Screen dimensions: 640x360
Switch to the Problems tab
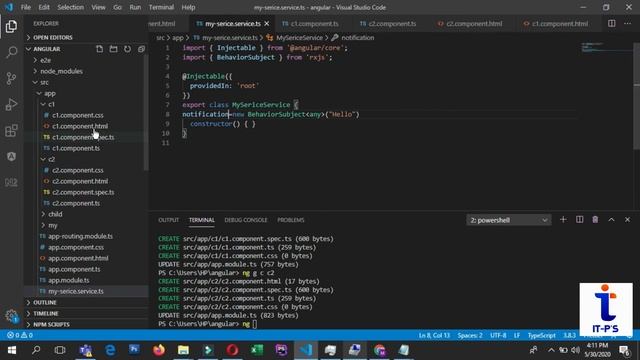pyautogui.click(x=291, y=220)
